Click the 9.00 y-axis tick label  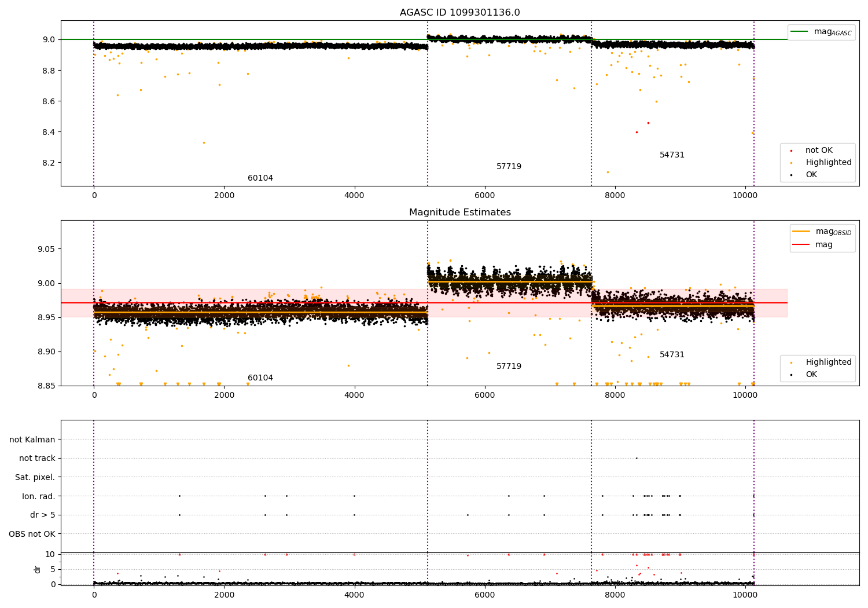click(46, 283)
